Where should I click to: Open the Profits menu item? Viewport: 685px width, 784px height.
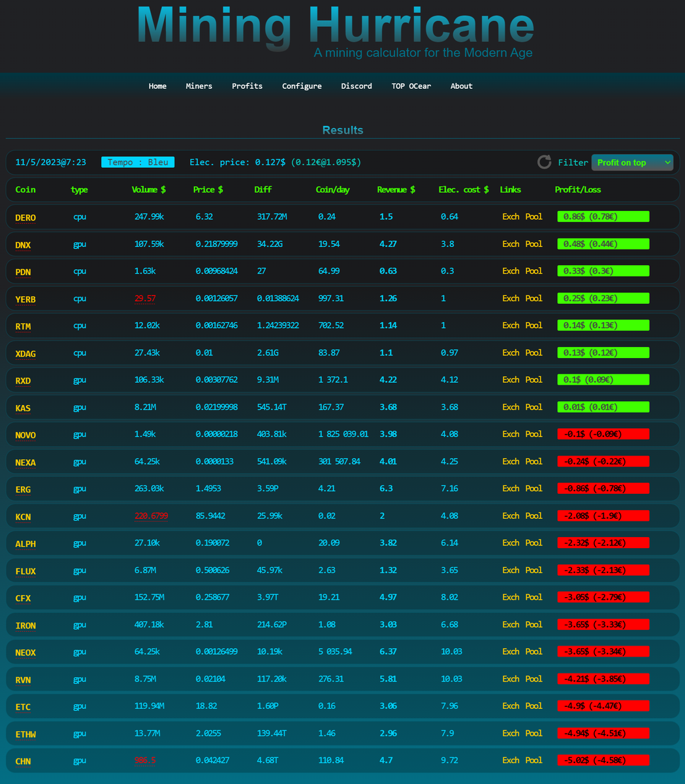(x=247, y=86)
